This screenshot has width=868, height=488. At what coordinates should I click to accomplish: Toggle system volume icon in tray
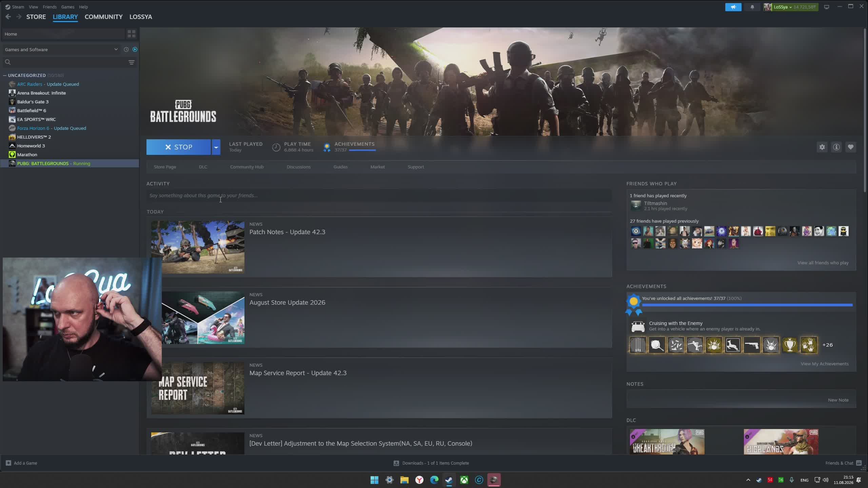[826, 480]
